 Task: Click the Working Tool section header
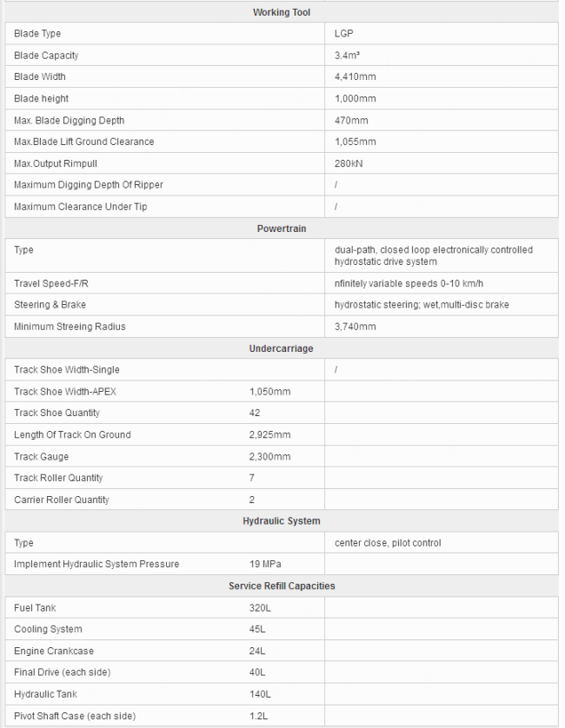tap(281, 12)
